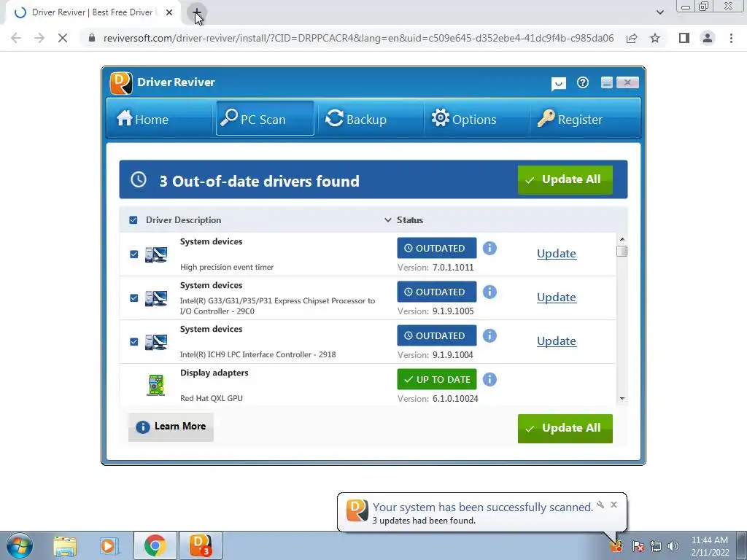Click the bottom Update All button
747x560 pixels.
pos(565,428)
